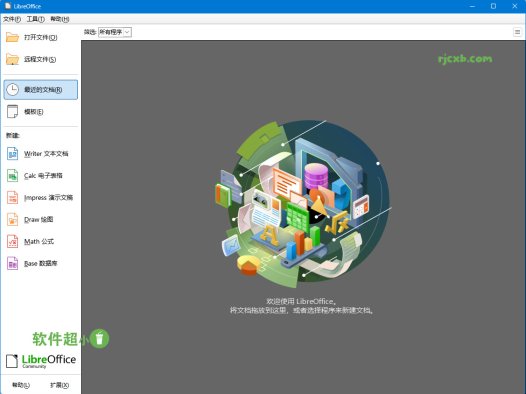Maximize the LibreOffice window
This screenshot has width=526, height=394.
click(x=493, y=6)
